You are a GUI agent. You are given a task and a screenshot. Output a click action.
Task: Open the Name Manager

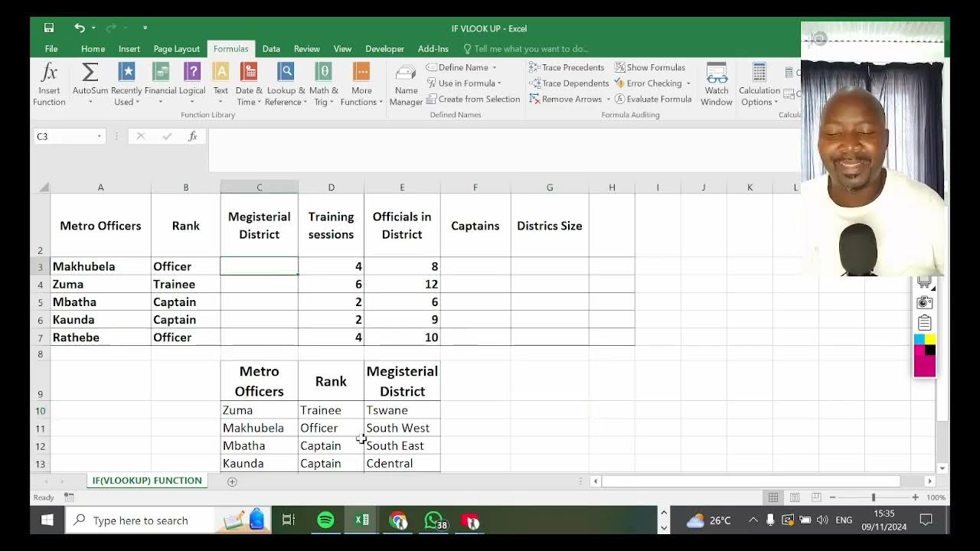(406, 84)
